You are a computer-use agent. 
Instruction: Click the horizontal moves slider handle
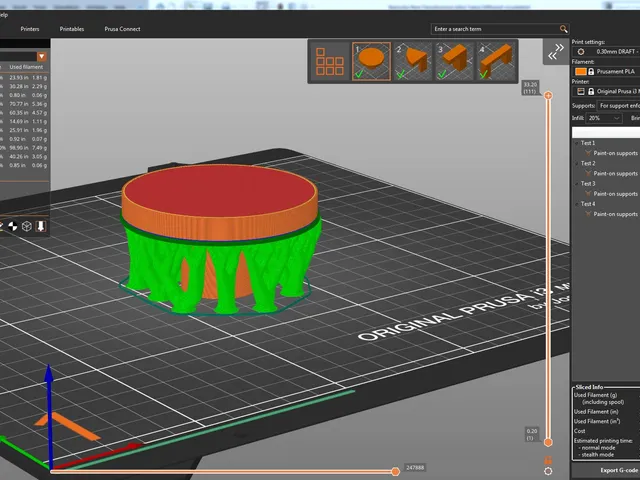coord(395,472)
